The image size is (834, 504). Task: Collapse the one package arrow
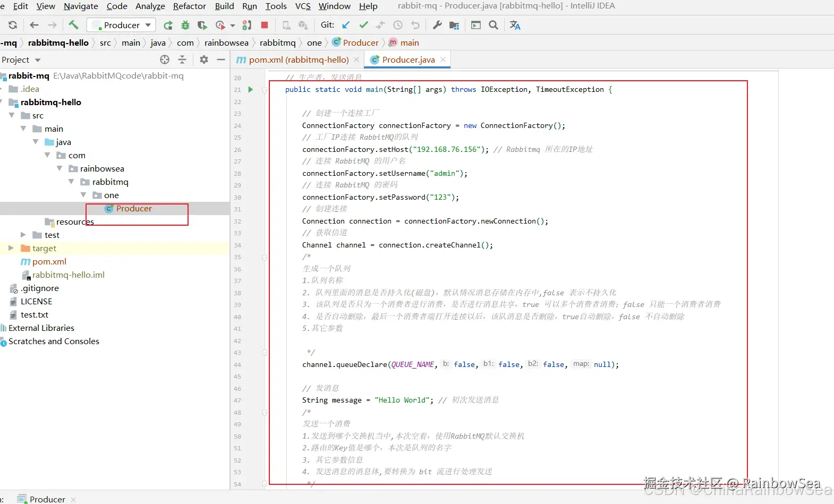click(83, 195)
